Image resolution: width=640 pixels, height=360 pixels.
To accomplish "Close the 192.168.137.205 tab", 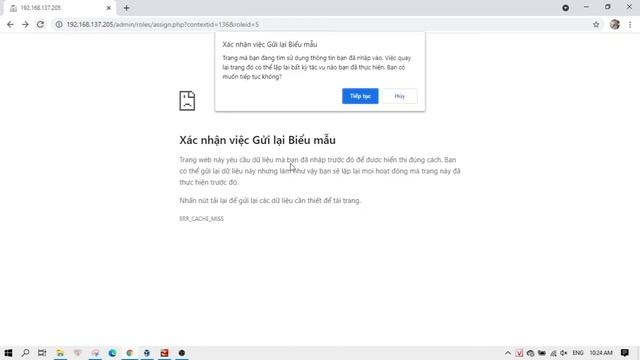I will [x=109, y=8].
